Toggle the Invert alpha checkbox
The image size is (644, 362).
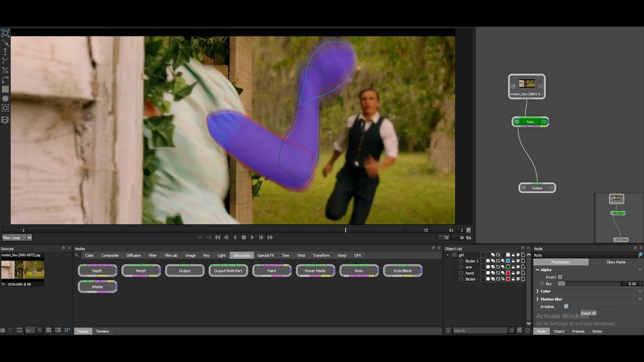click(560, 277)
